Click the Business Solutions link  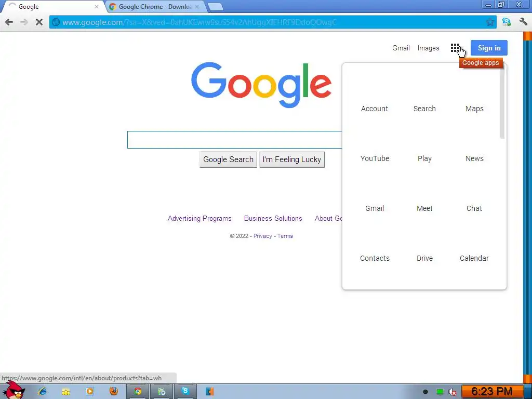pyautogui.click(x=273, y=219)
